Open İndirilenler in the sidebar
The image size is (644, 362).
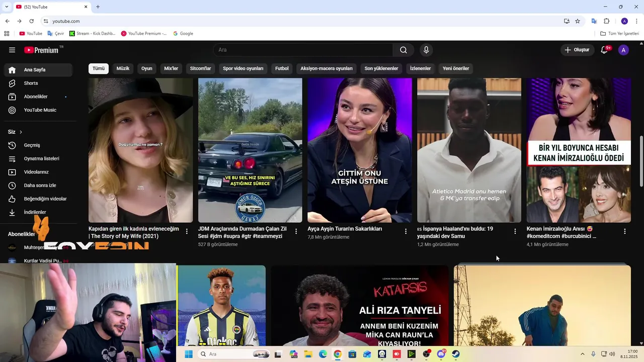(38, 212)
